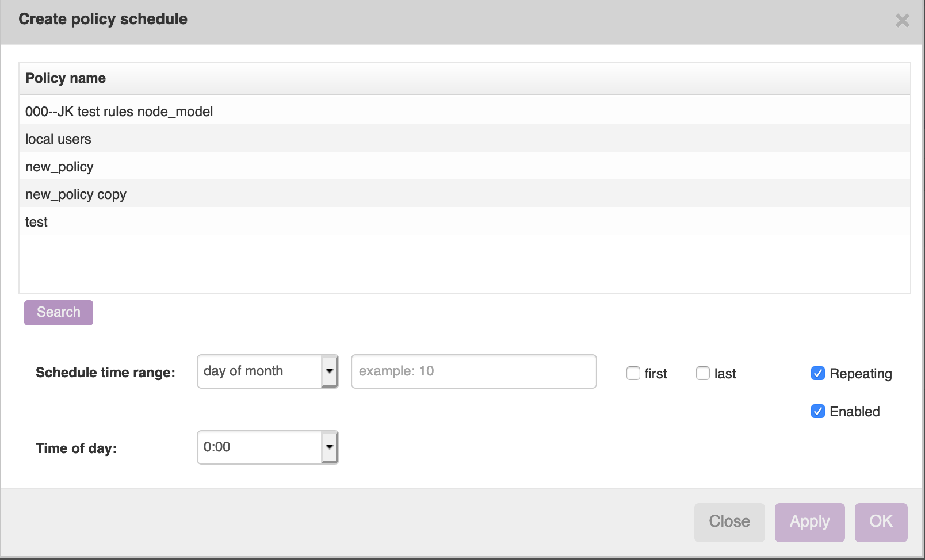Close the Create policy schedule dialog with X
Image resolution: width=925 pixels, height=560 pixels.
click(902, 21)
